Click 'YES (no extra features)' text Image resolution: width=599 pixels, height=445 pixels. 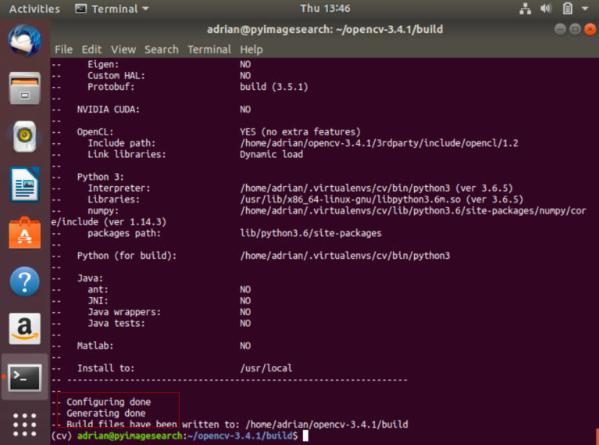click(x=300, y=132)
